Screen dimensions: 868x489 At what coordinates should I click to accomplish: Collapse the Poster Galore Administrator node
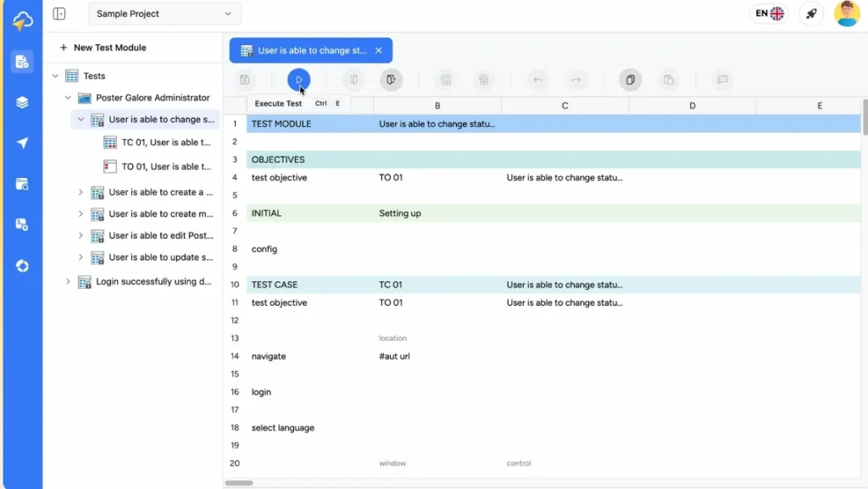tap(68, 97)
